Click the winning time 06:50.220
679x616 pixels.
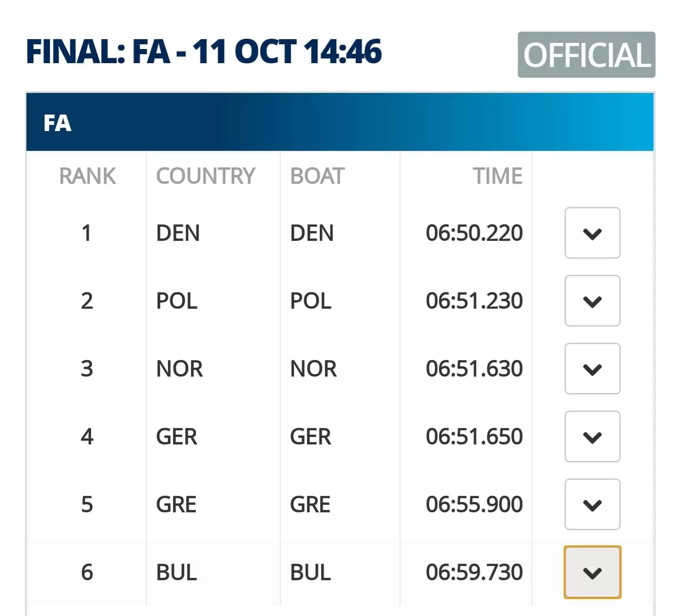click(x=474, y=233)
